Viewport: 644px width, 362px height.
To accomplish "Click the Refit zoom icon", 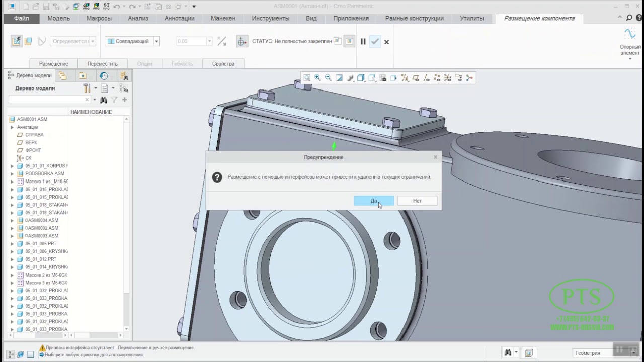I will coord(307,78).
